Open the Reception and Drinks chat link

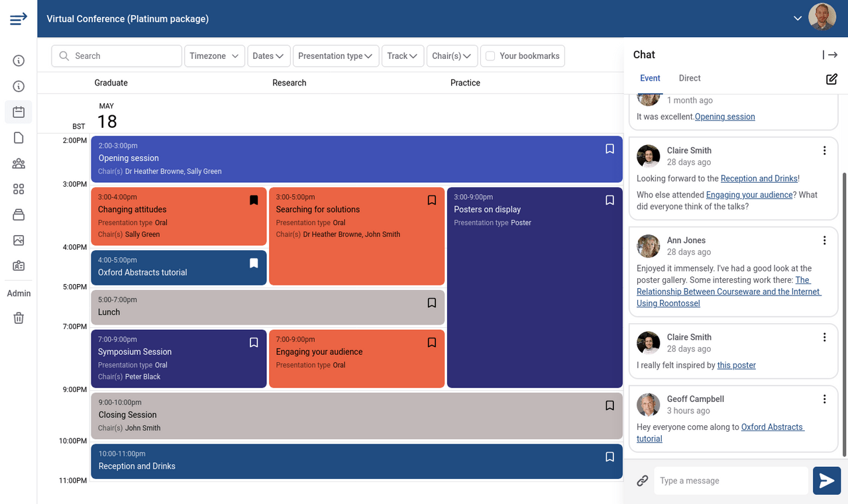[759, 178]
